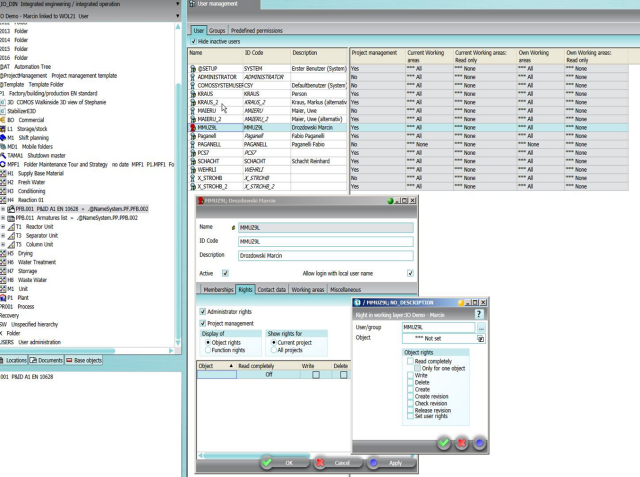Click P1 Plant icon in tree
This screenshot has height=477, width=640.
pos(3,298)
